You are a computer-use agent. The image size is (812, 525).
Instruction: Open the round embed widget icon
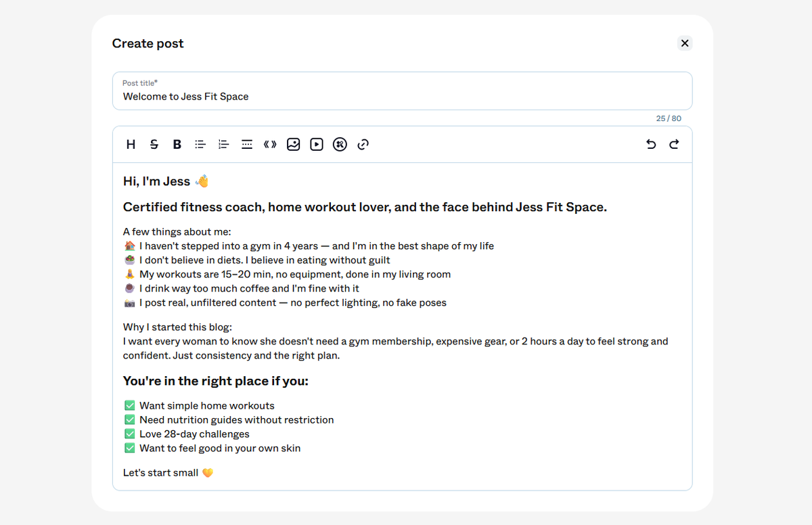point(340,144)
